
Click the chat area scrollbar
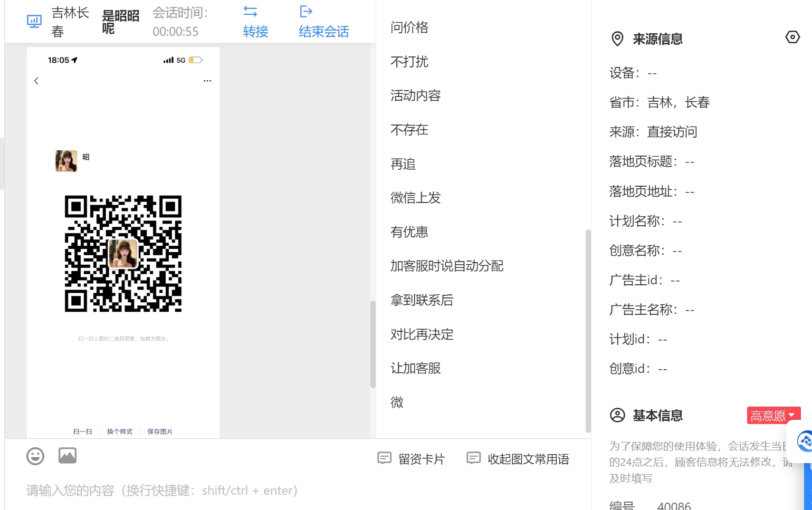tap(372, 344)
